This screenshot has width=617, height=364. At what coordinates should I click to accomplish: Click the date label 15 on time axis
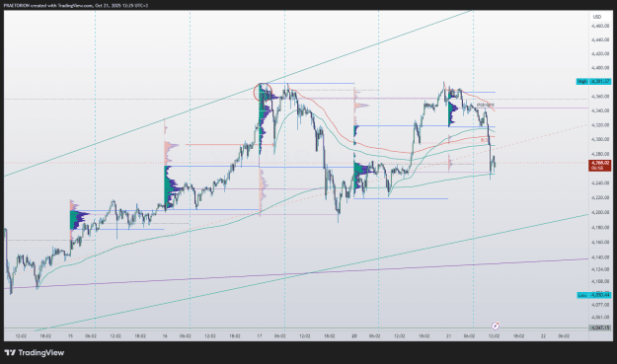click(70, 336)
